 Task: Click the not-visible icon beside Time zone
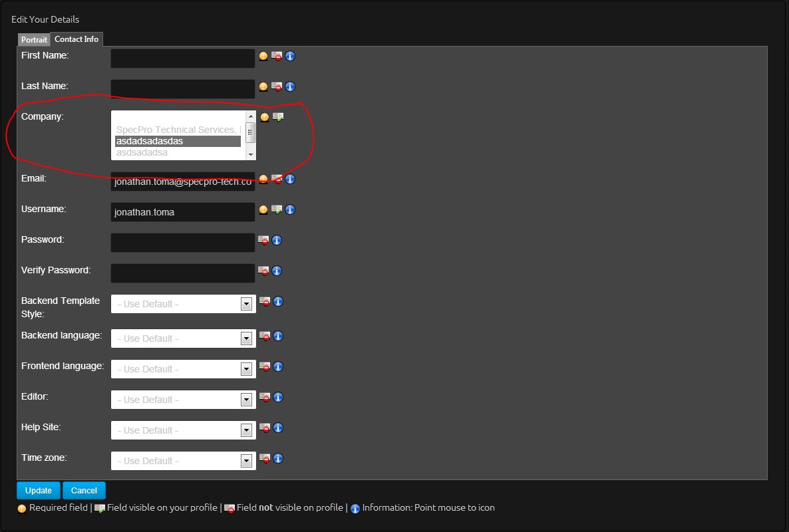[265, 459]
